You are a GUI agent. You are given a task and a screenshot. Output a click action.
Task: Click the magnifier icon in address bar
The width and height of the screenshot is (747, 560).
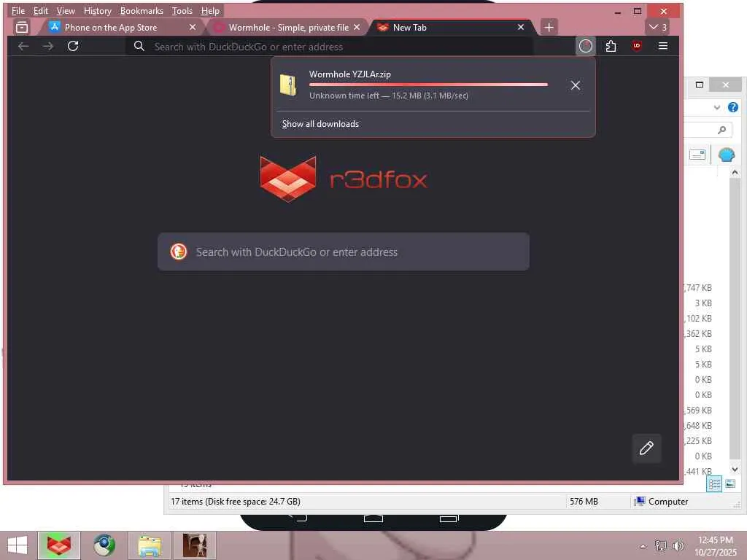(139, 46)
